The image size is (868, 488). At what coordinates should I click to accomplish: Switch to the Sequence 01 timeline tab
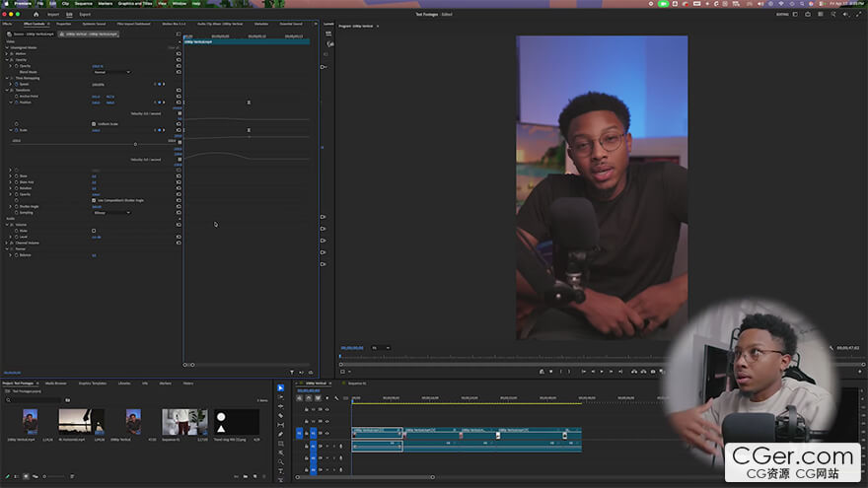(357, 383)
